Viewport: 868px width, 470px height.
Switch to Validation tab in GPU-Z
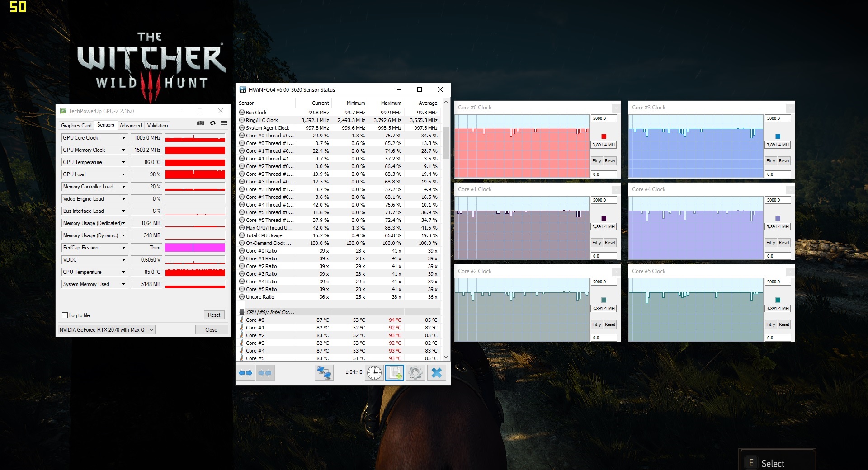click(157, 126)
